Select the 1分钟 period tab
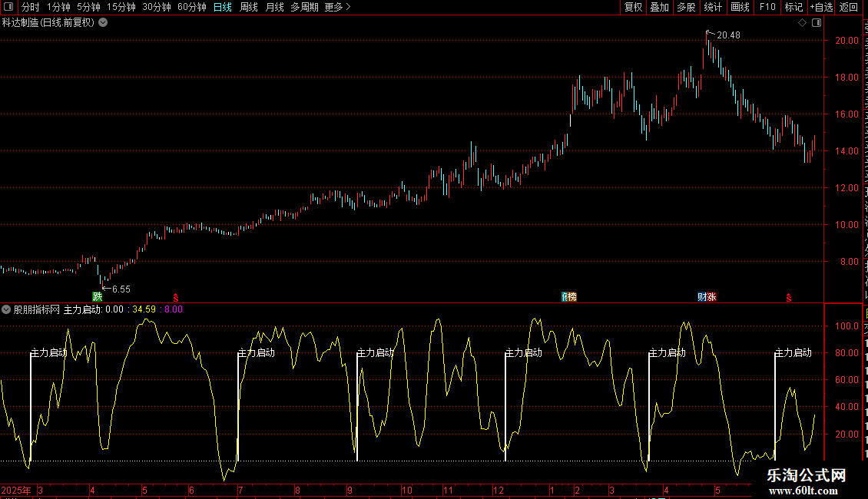 [x=58, y=7]
